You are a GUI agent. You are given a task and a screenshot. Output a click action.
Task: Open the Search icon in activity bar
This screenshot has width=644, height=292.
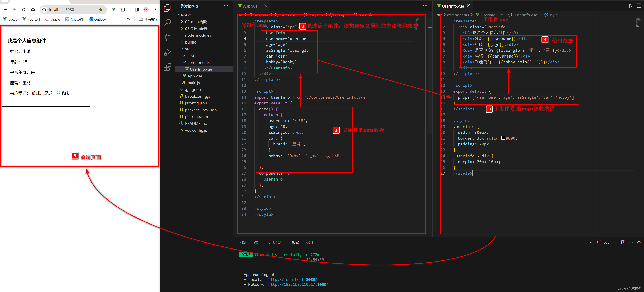pyautogui.click(x=167, y=23)
